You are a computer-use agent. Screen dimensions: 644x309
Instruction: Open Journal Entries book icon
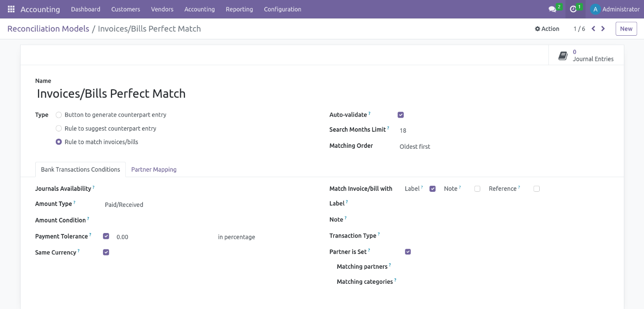[563, 56]
